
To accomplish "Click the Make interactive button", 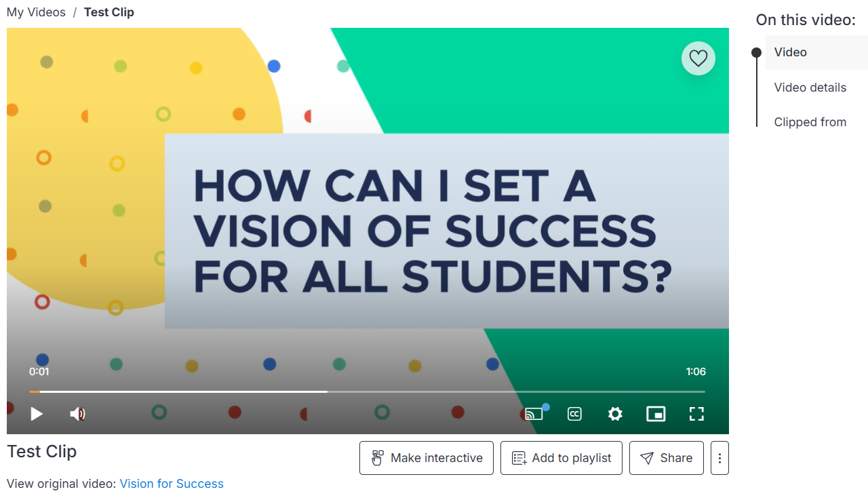I will (427, 458).
